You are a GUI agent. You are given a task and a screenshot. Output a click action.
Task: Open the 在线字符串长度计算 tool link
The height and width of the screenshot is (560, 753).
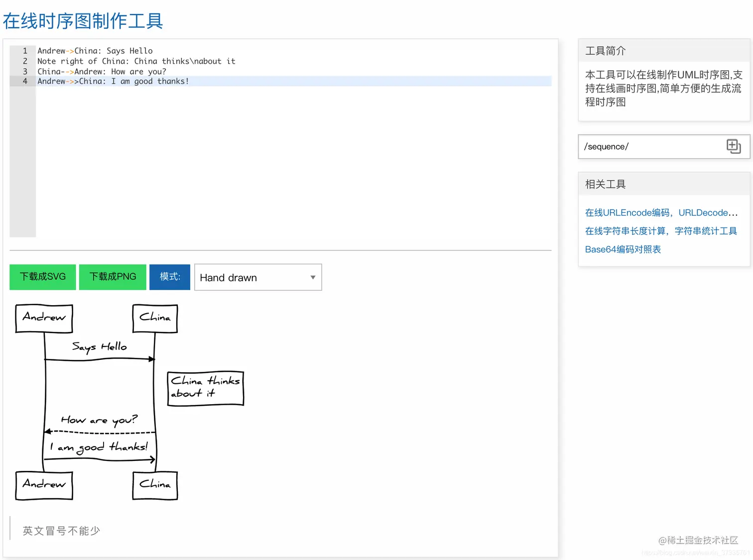coord(661,231)
